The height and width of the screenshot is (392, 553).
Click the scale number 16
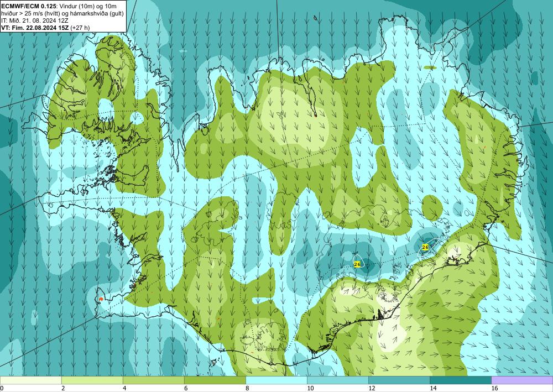pos(494,388)
